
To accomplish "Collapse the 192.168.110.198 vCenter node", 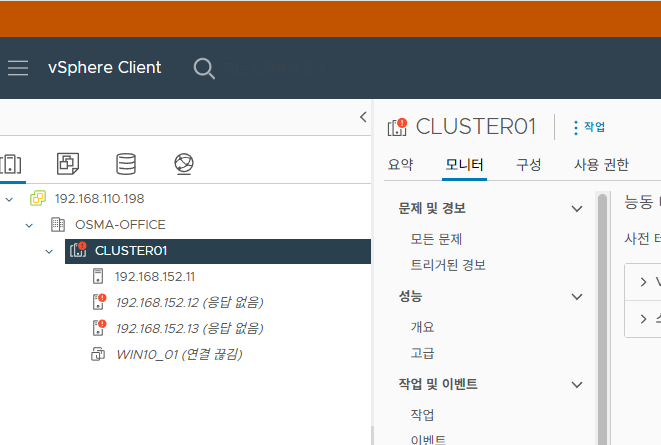I will tap(9, 199).
